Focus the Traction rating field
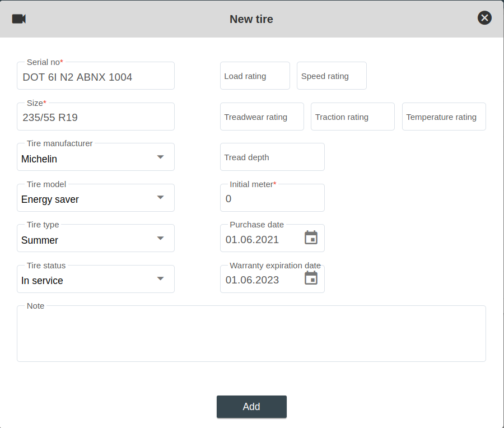This screenshot has height=428, width=504. 352,117
